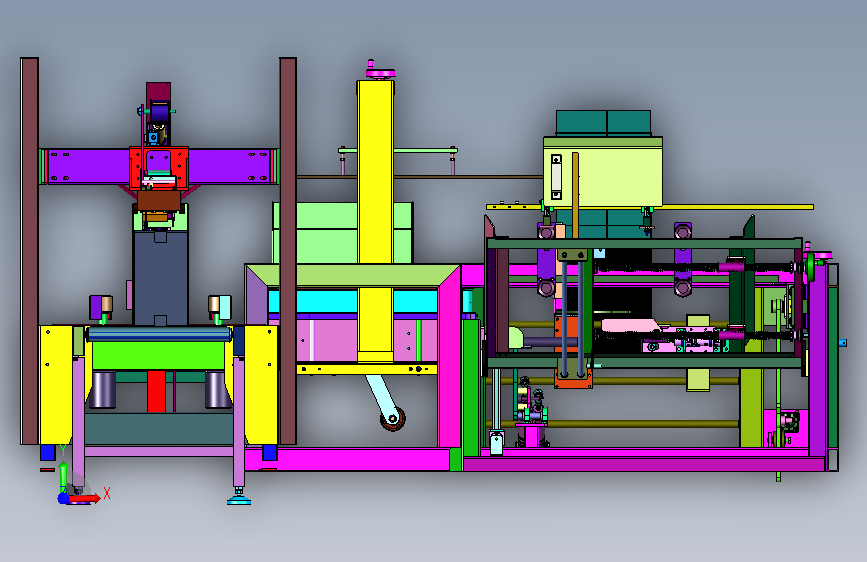Viewport: 867px width, 562px height.
Task: Select the bright green block under the roller
Action: [159, 356]
